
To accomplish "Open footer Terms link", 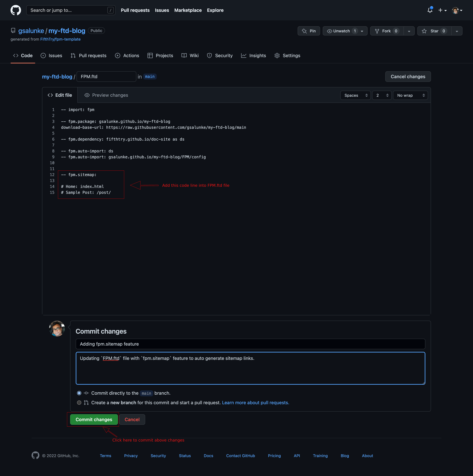I will pos(105,456).
